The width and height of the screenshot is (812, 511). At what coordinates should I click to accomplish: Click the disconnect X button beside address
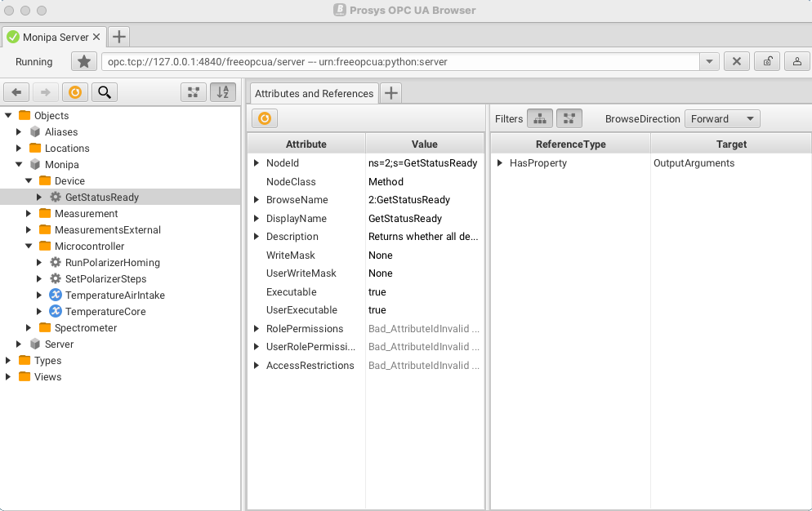[x=736, y=62]
